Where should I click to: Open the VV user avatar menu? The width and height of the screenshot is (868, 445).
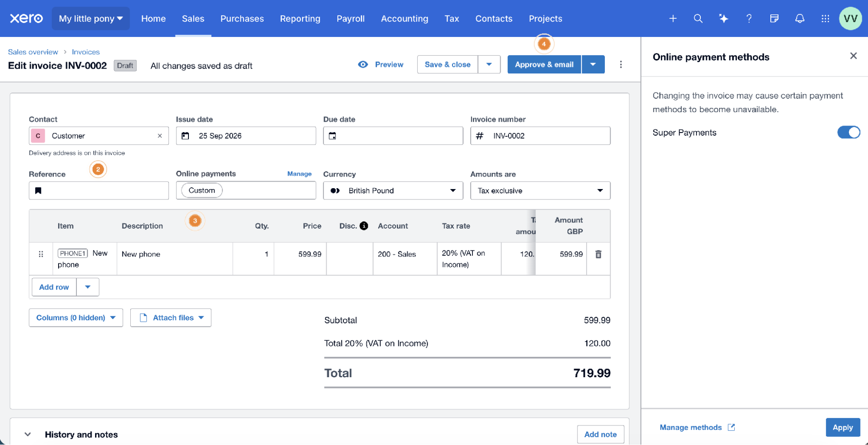click(x=850, y=18)
